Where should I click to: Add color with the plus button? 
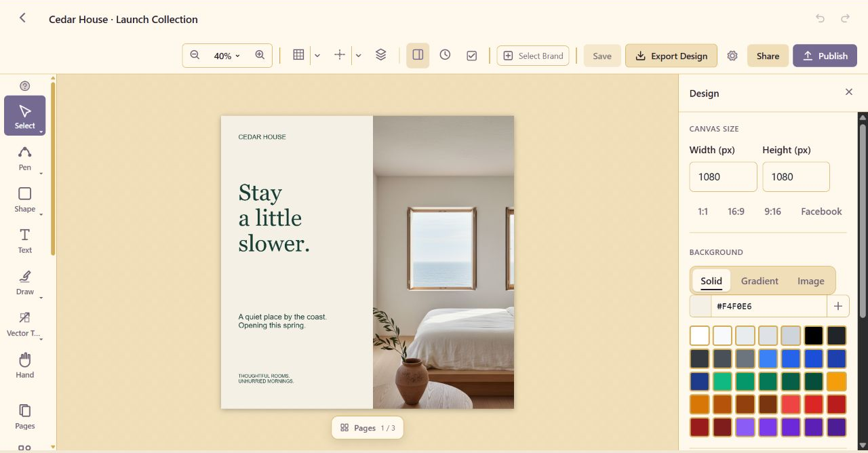pos(838,307)
